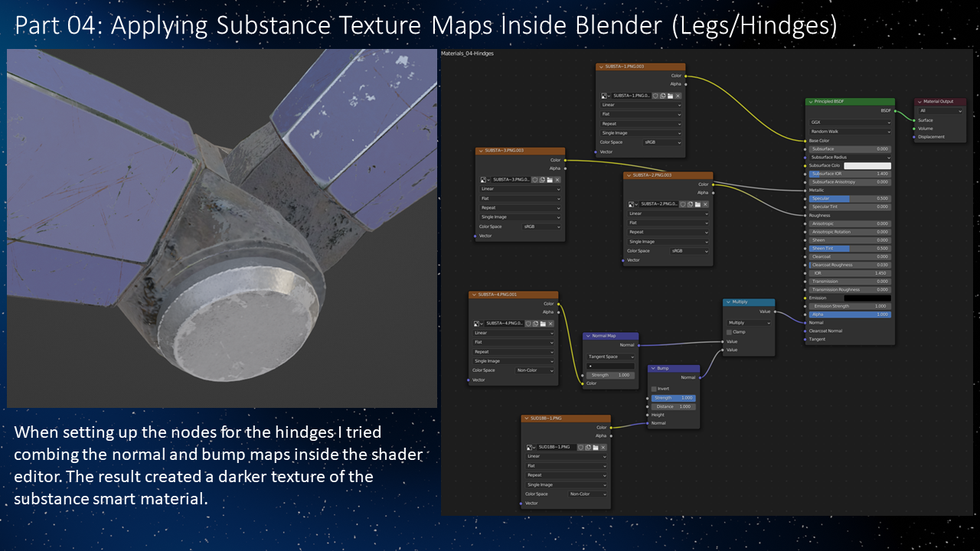Open Color Space dropdown on SUBSTA~1.PNG.003 node
This screenshot has width=980, height=551.
pyautogui.click(x=662, y=142)
